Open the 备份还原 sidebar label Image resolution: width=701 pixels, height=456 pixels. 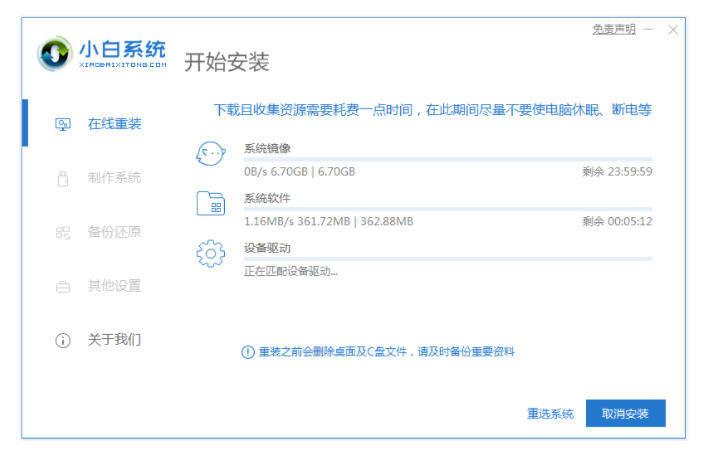pyautogui.click(x=114, y=232)
